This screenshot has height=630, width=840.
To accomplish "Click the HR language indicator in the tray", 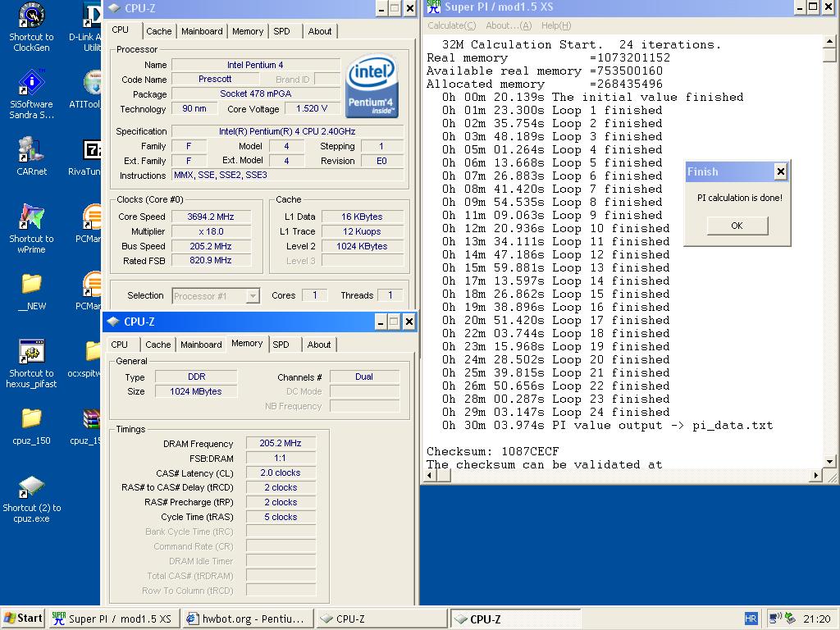I will click(751, 619).
